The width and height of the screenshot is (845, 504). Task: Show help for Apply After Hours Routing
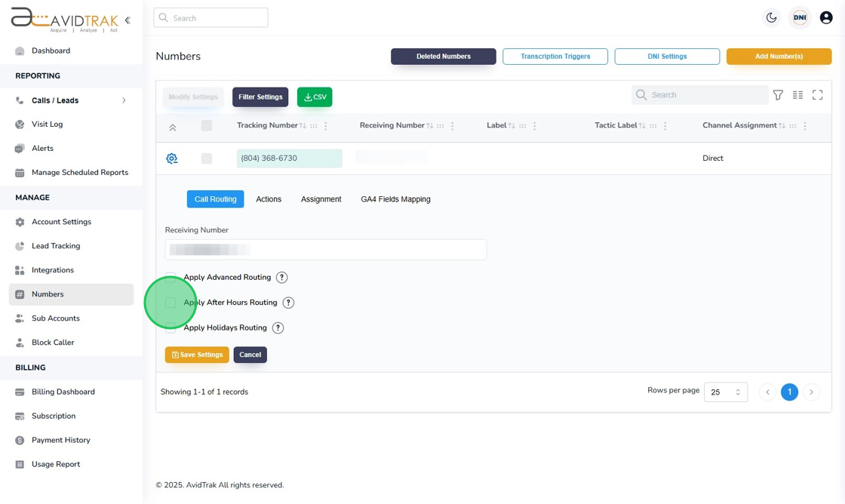click(x=288, y=303)
